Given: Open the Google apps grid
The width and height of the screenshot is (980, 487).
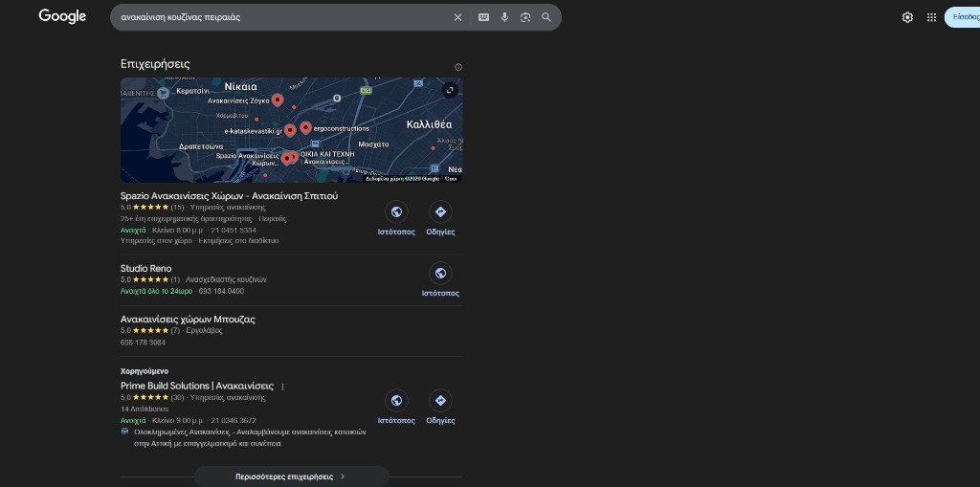Looking at the screenshot, I should pos(931,17).
